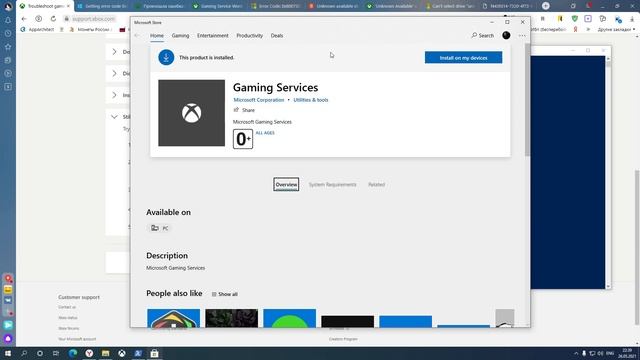Open the Microsoft Corporation publisher link

click(x=259, y=100)
